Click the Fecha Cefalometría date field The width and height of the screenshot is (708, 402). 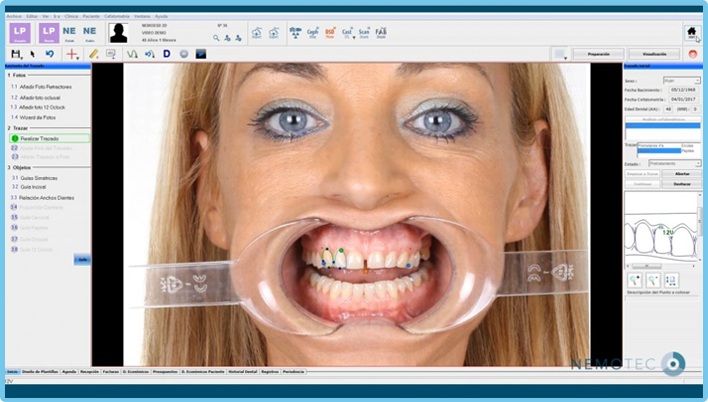[683, 99]
